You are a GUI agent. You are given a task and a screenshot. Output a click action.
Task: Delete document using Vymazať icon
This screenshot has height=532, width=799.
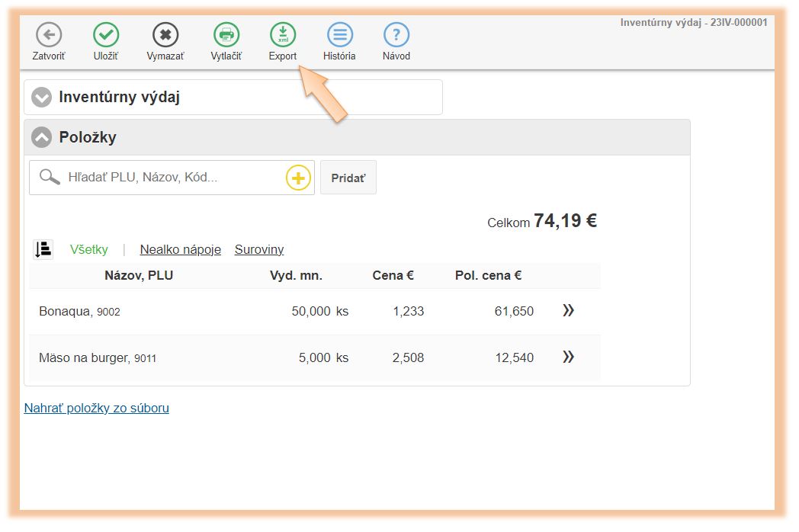(165, 35)
